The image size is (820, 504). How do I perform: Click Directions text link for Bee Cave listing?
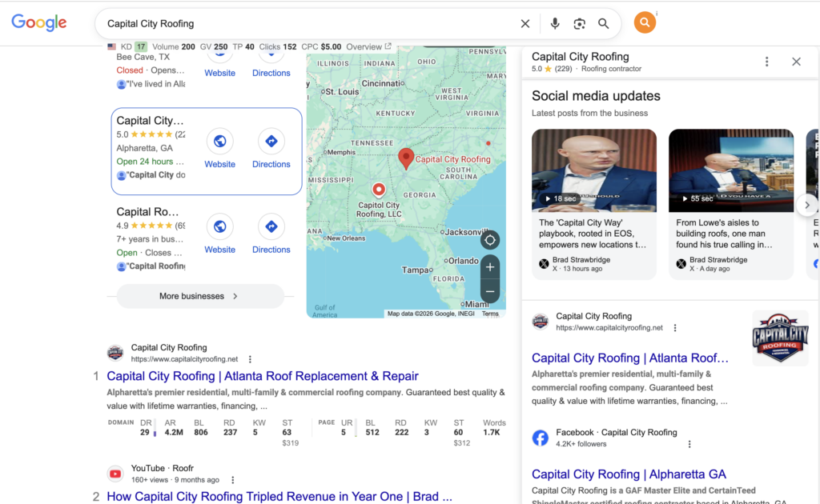click(271, 73)
